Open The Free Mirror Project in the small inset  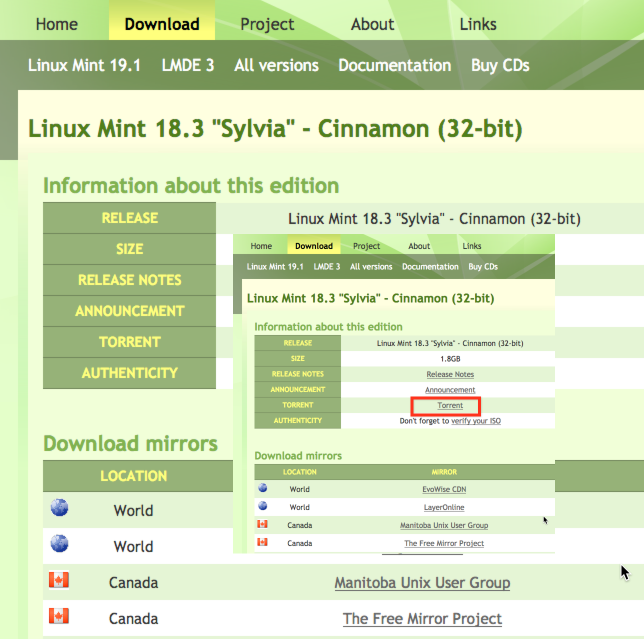[x=444, y=543]
